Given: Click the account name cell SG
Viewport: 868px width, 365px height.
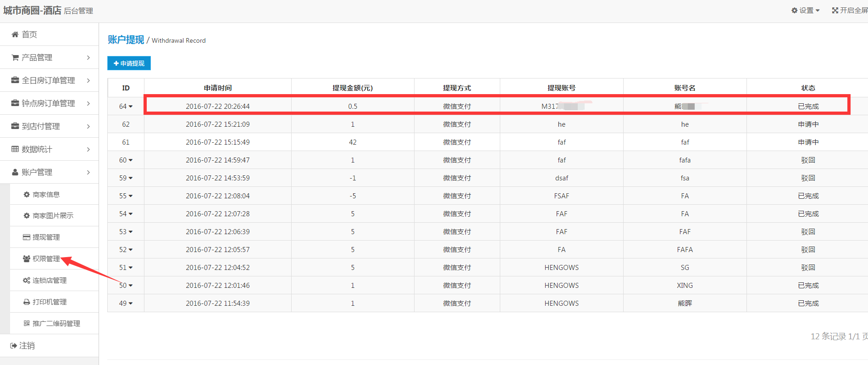Looking at the screenshot, I should (685, 268).
